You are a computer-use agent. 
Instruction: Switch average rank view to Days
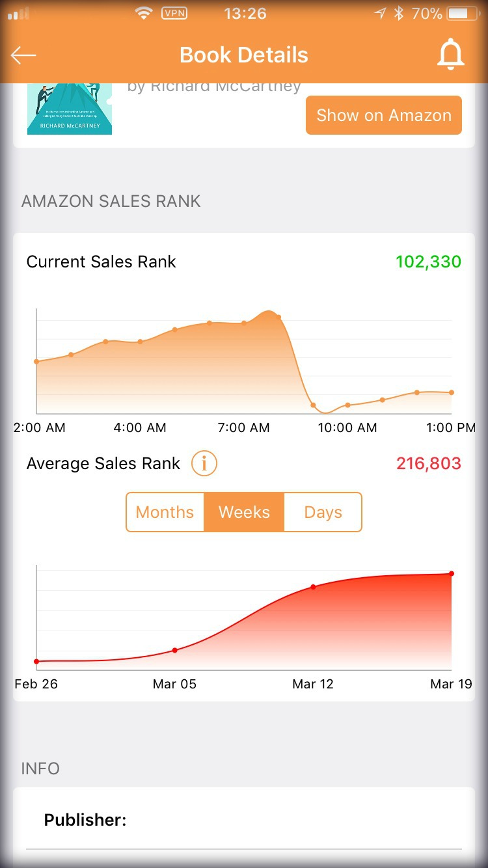coord(323,512)
